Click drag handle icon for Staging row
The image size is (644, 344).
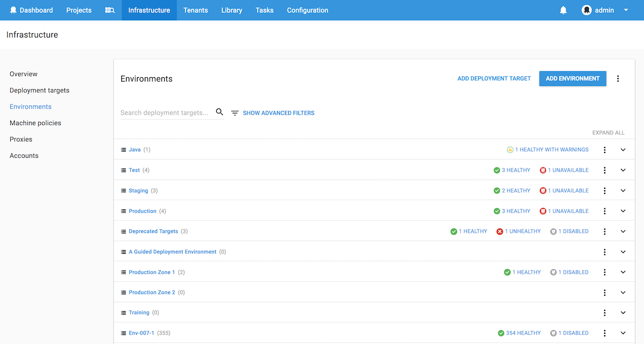[123, 191]
